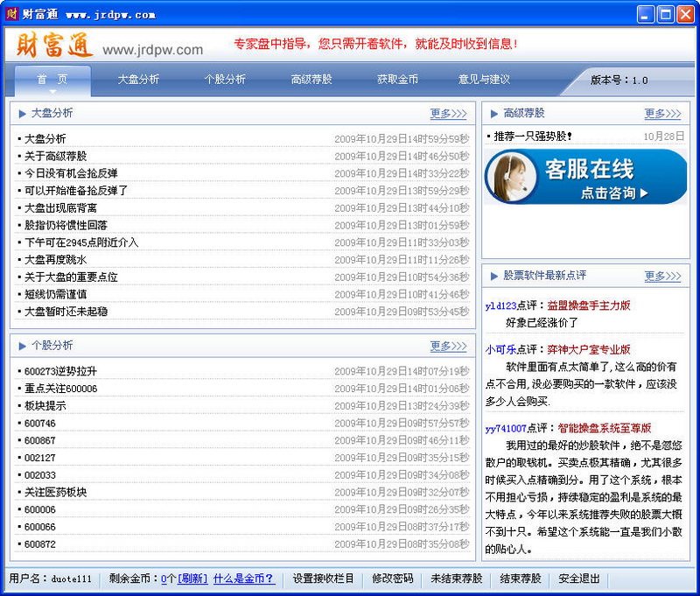This screenshot has height=596, width=700.
Task: Open article 重点关注600006
Action: click(60, 389)
